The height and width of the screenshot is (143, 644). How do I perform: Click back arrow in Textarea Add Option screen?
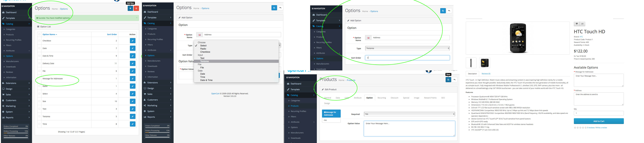(x=449, y=11)
